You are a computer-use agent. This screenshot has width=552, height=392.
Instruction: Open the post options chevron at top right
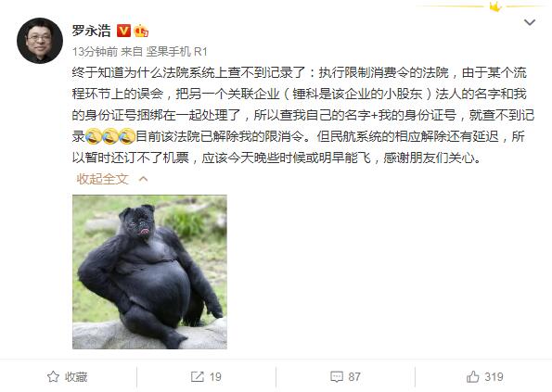click(x=530, y=22)
